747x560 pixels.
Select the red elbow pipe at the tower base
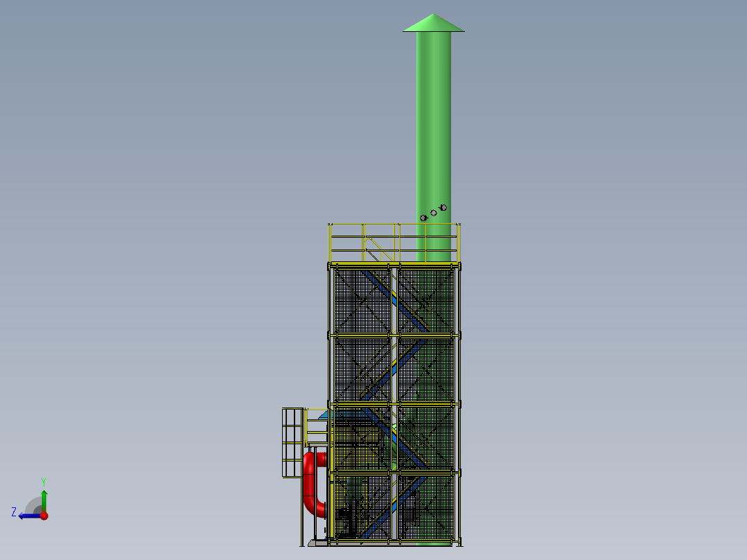[x=315, y=484]
